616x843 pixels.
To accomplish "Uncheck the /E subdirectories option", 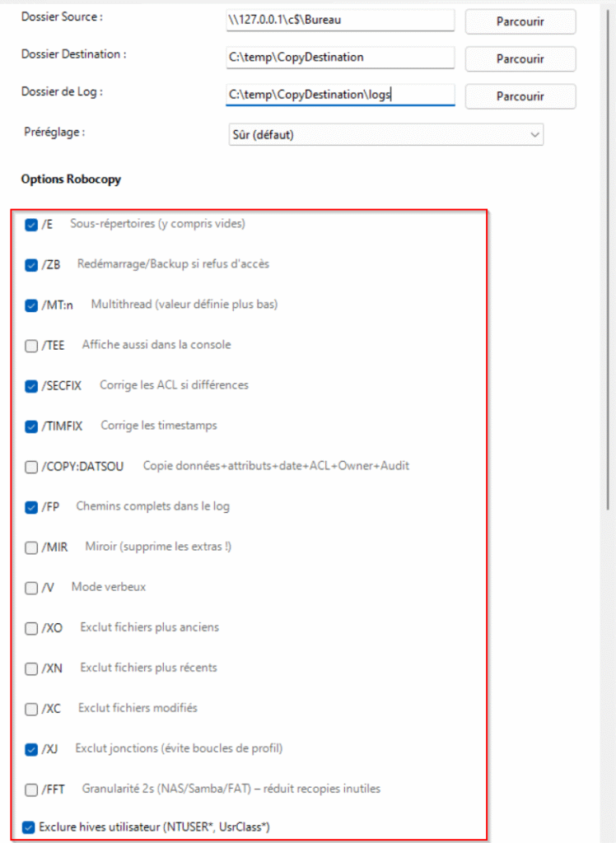I will coord(31,225).
